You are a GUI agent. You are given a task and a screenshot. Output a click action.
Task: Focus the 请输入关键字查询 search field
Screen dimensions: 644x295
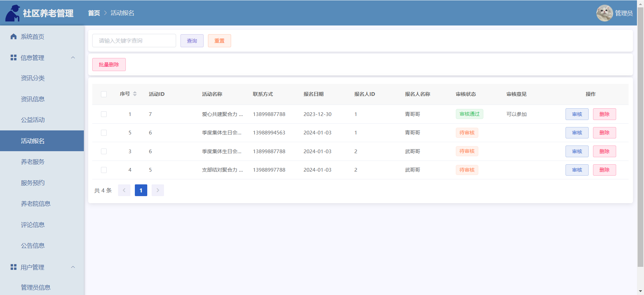[x=134, y=41]
